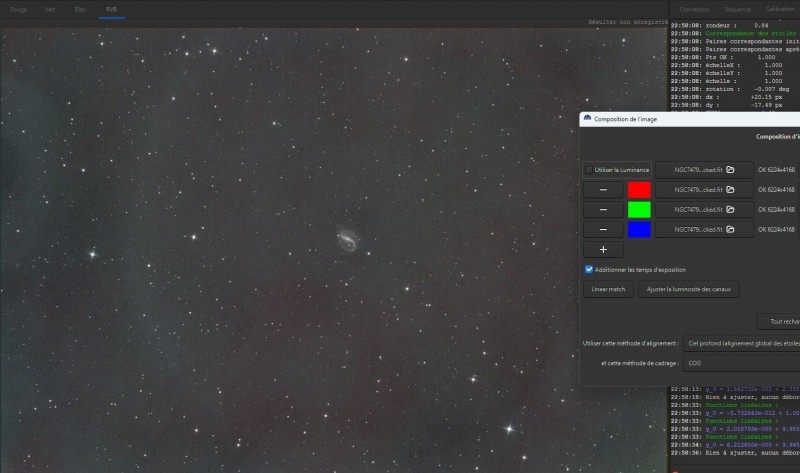The height and width of the screenshot is (473, 800).
Task: Open file browser for Luminance layer
Action: (x=704, y=169)
